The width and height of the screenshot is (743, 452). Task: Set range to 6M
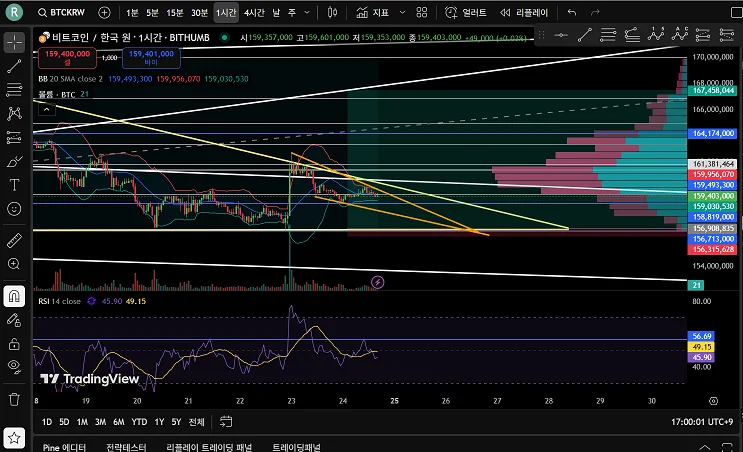tap(118, 422)
